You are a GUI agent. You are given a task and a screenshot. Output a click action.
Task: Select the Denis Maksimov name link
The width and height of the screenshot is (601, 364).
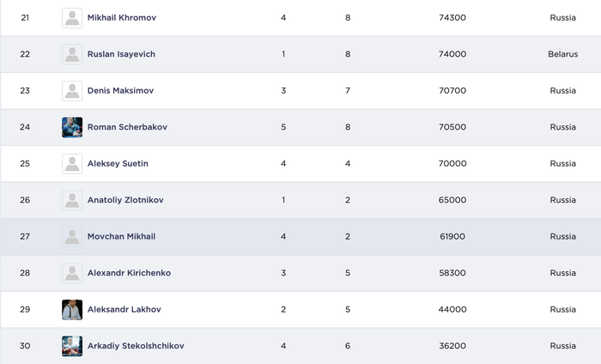pyautogui.click(x=120, y=91)
